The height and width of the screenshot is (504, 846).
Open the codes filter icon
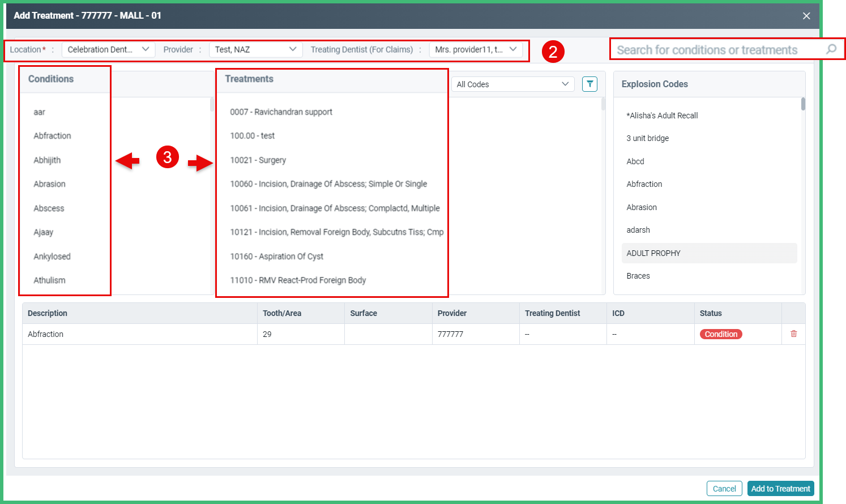589,84
